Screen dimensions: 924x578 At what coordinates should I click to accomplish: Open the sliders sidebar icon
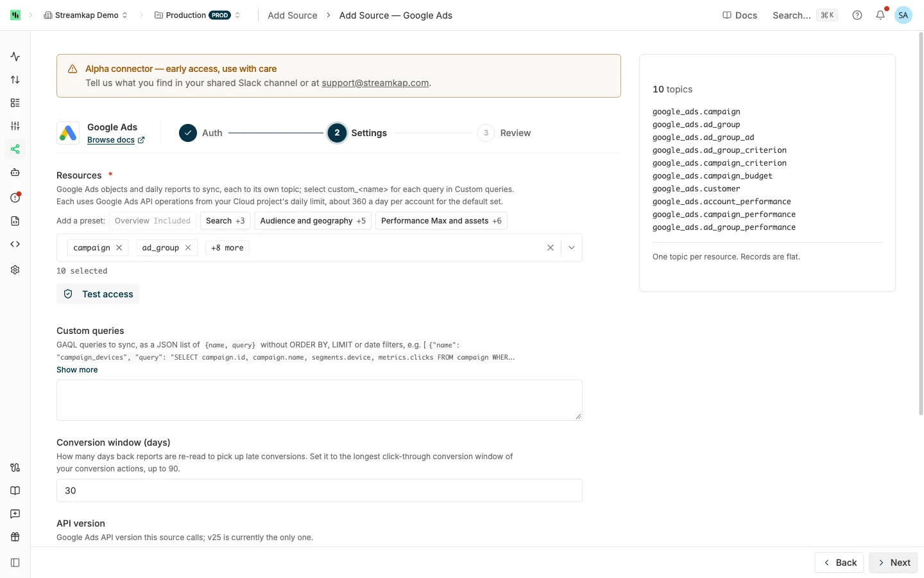15,126
